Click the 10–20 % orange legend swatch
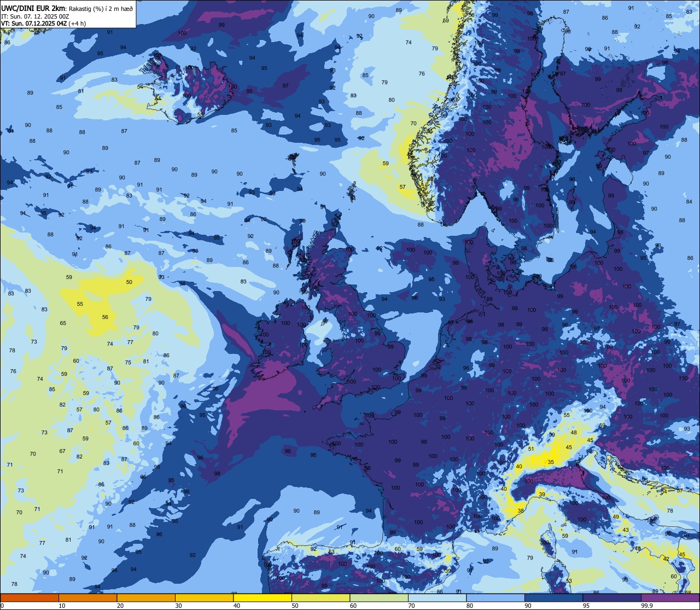The width and height of the screenshot is (700, 610). [87, 597]
